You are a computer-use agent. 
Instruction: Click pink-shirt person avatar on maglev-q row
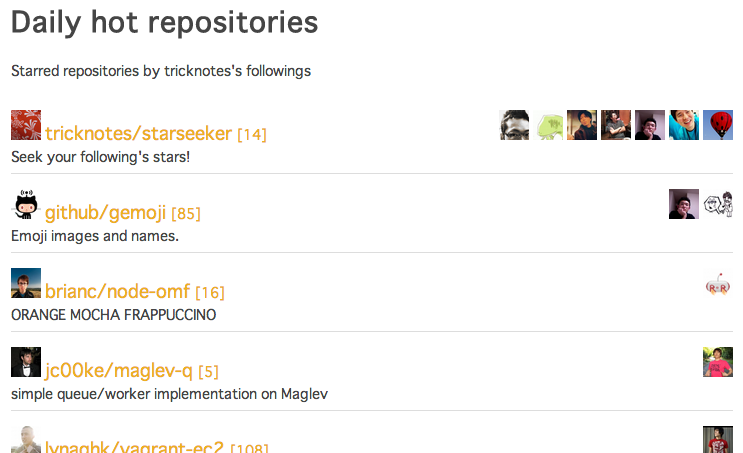point(718,362)
